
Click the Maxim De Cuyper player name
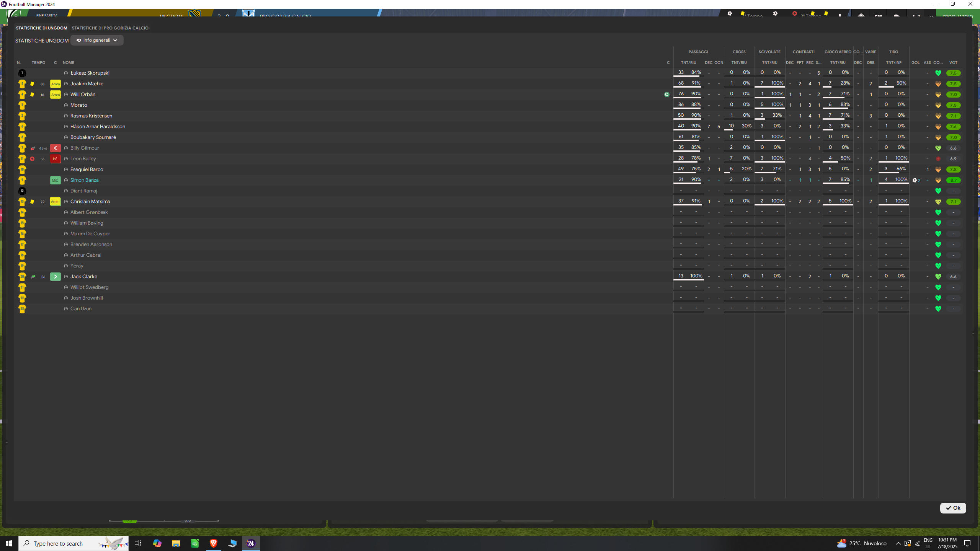tap(90, 233)
